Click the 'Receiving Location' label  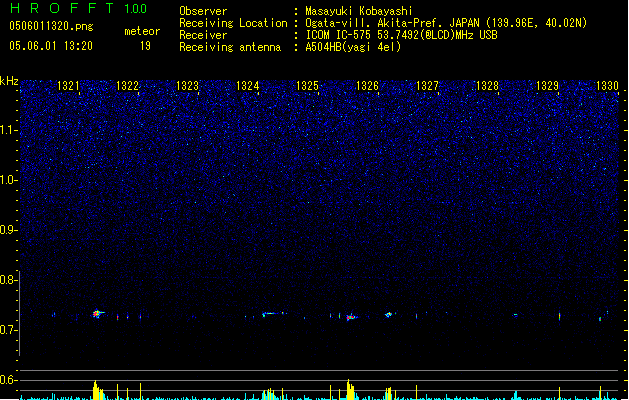tap(233, 23)
